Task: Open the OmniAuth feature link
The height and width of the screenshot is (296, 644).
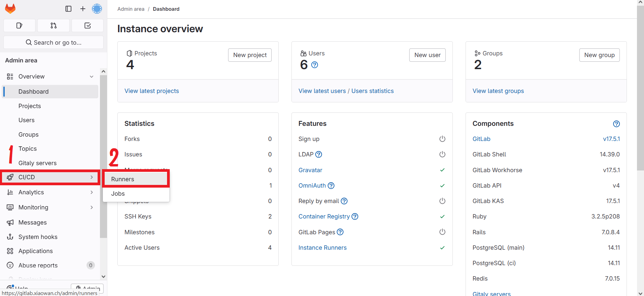Action: tap(312, 186)
